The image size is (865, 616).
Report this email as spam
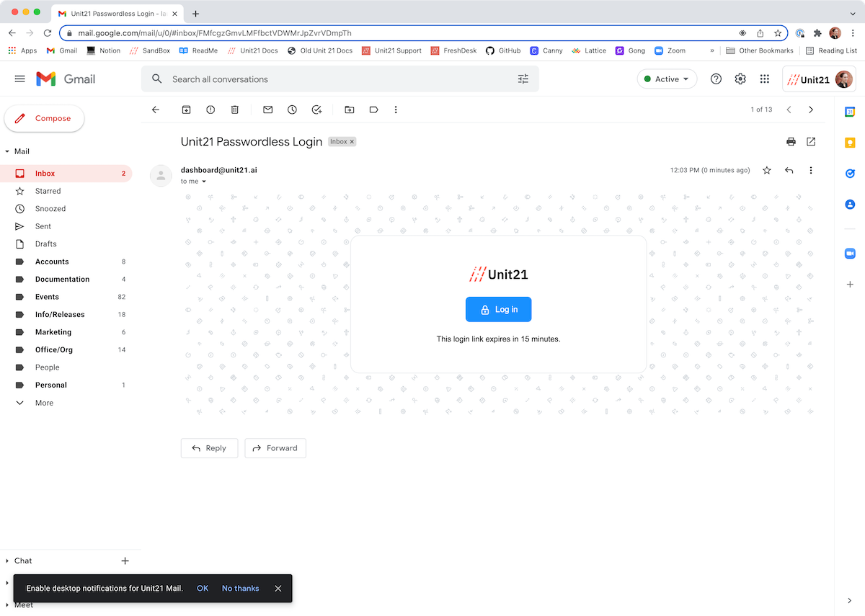click(210, 110)
